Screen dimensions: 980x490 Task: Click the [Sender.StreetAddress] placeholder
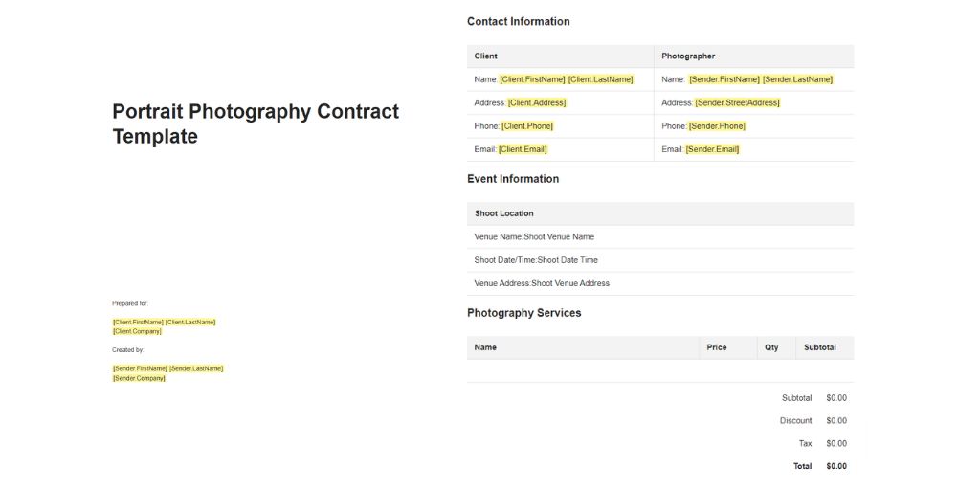[x=737, y=102]
